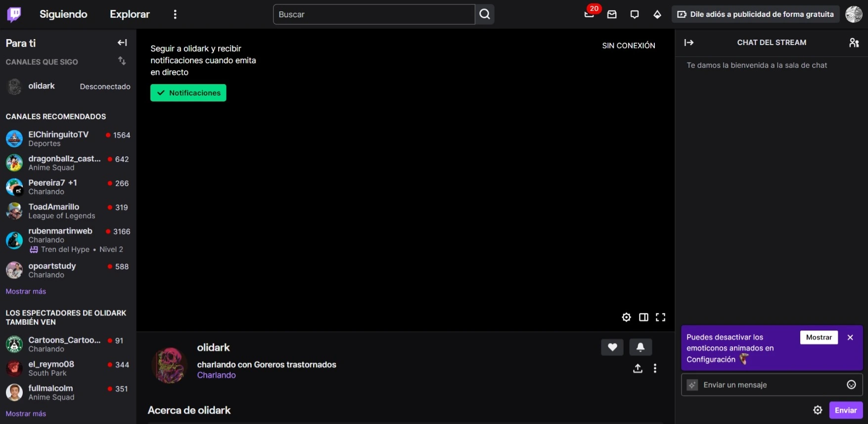Toggle olidark notification bell

(640, 347)
